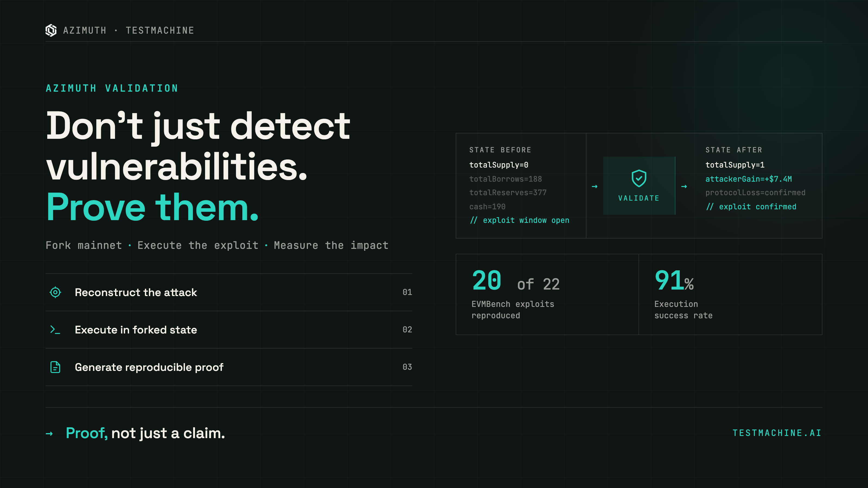This screenshot has width=868, height=488.
Task: Click the of 22 text
Action: 538,285
